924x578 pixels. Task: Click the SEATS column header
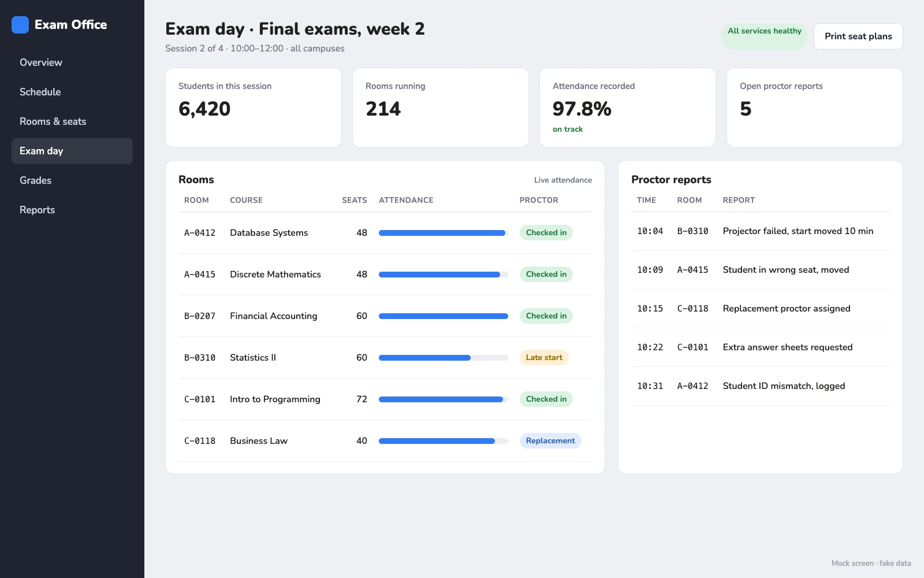355,200
